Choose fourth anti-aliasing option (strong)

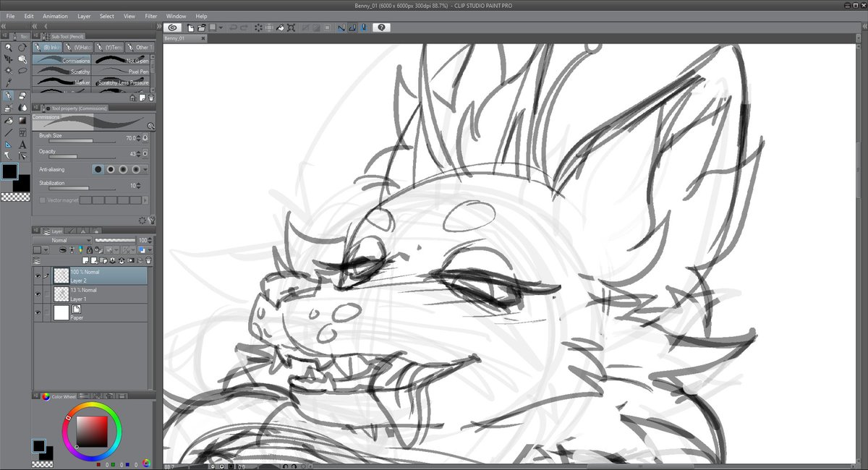[136, 169]
